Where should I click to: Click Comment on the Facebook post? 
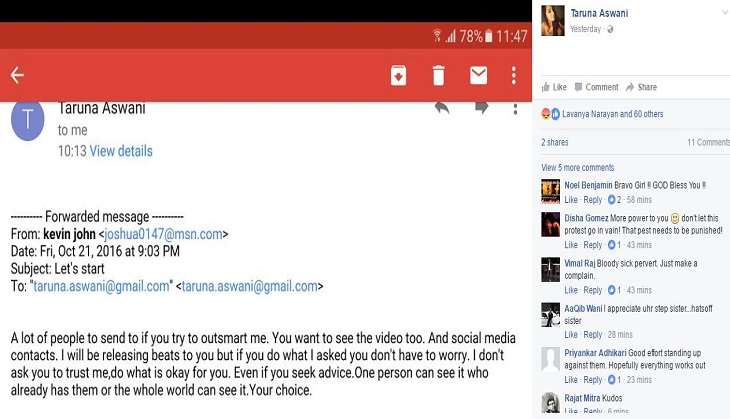(x=596, y=87)
